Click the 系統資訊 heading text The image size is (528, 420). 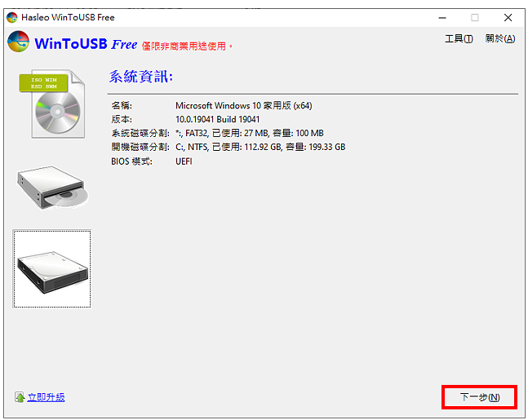(140, 77)
